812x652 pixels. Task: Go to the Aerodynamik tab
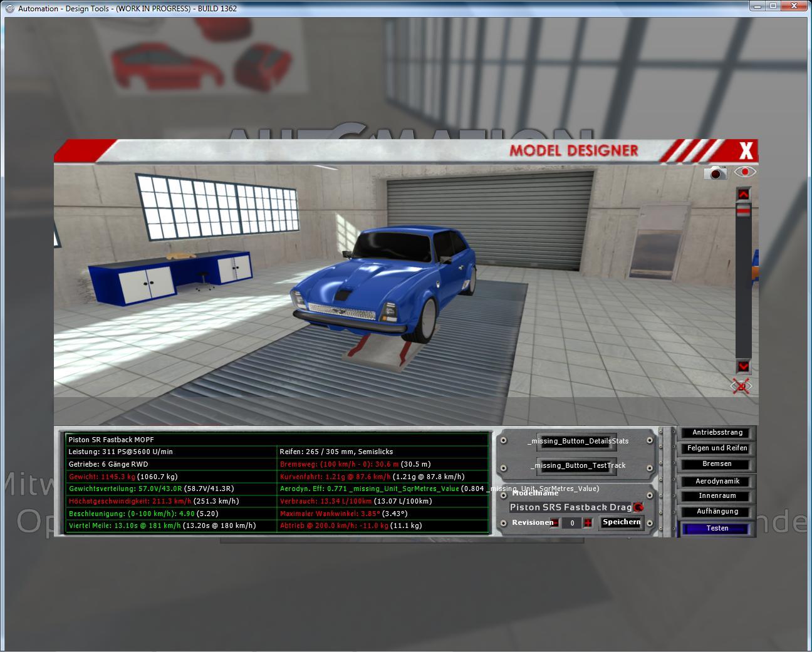coord(717,481)
